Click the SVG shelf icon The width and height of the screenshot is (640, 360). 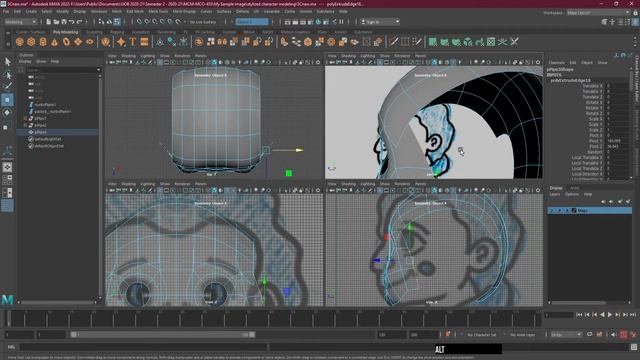[x=144, y=42]
